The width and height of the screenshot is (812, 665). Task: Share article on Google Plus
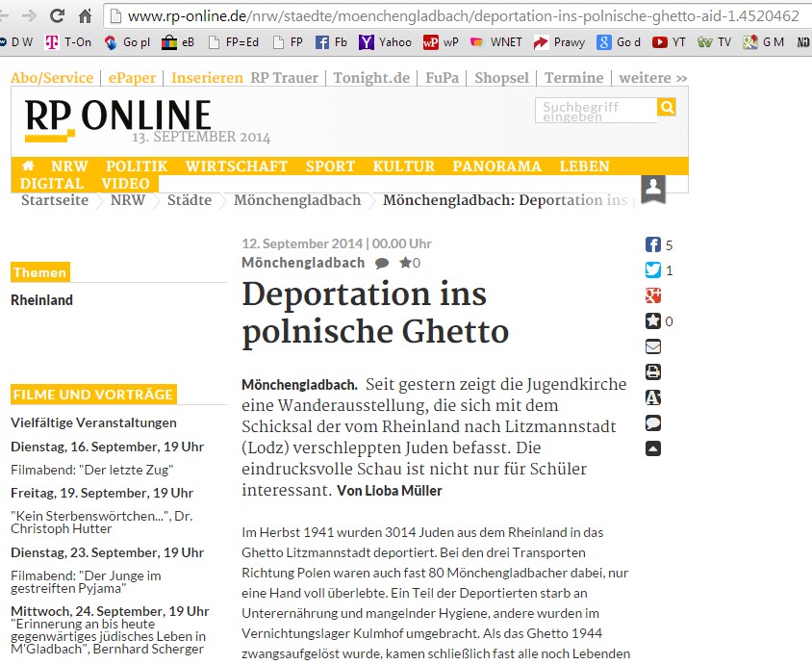pyautogui.click(x=653, y=295)
